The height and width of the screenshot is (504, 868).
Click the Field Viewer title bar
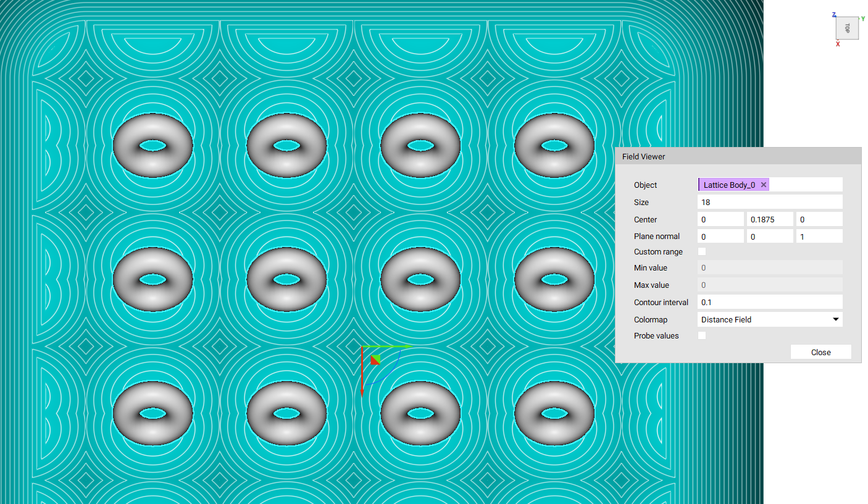coord(738,156)
